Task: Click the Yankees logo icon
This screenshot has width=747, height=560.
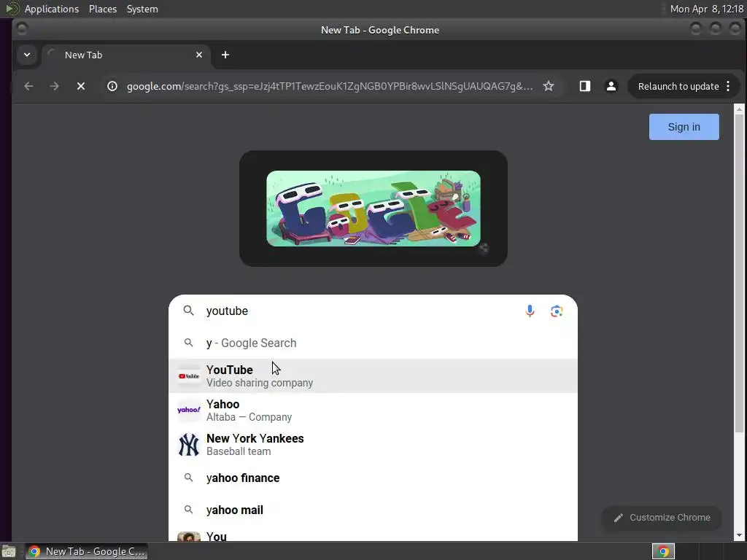Action: tap(189, 444)
